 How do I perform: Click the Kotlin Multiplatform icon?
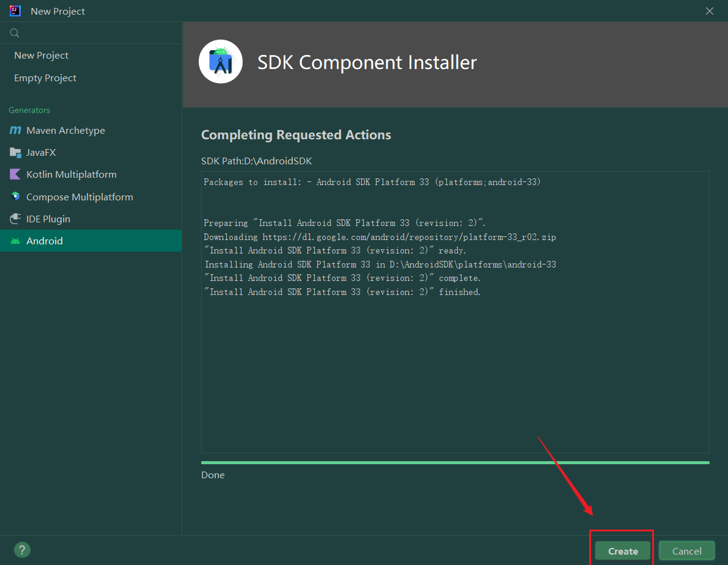click(15, 175)
